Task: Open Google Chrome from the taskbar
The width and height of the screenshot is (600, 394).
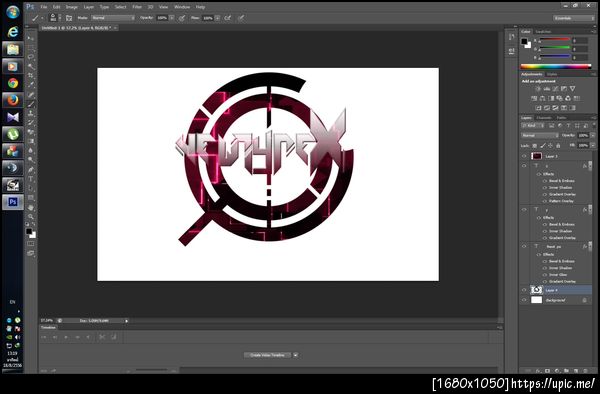Action: click(x=13, y=83)
